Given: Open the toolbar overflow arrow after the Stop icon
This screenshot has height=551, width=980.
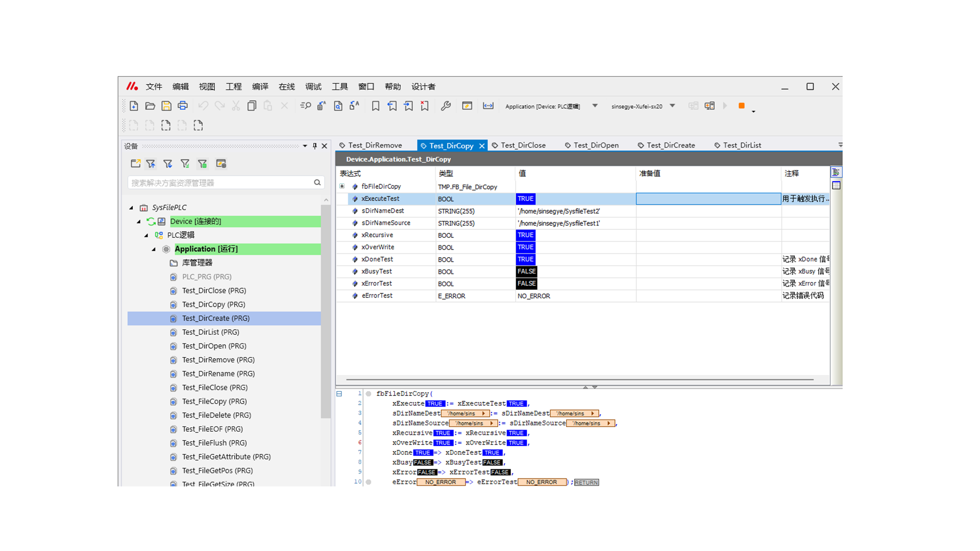Looking at the screenshot, I should 753,111.
